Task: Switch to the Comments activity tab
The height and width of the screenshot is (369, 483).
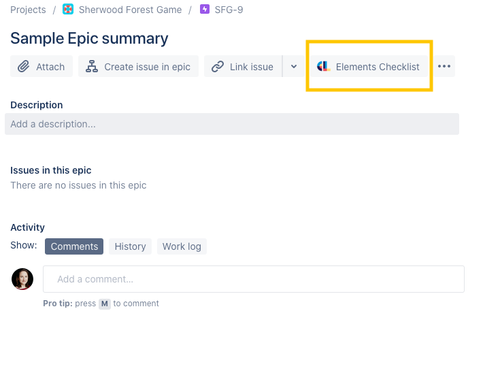Action: tap(74, 246)
